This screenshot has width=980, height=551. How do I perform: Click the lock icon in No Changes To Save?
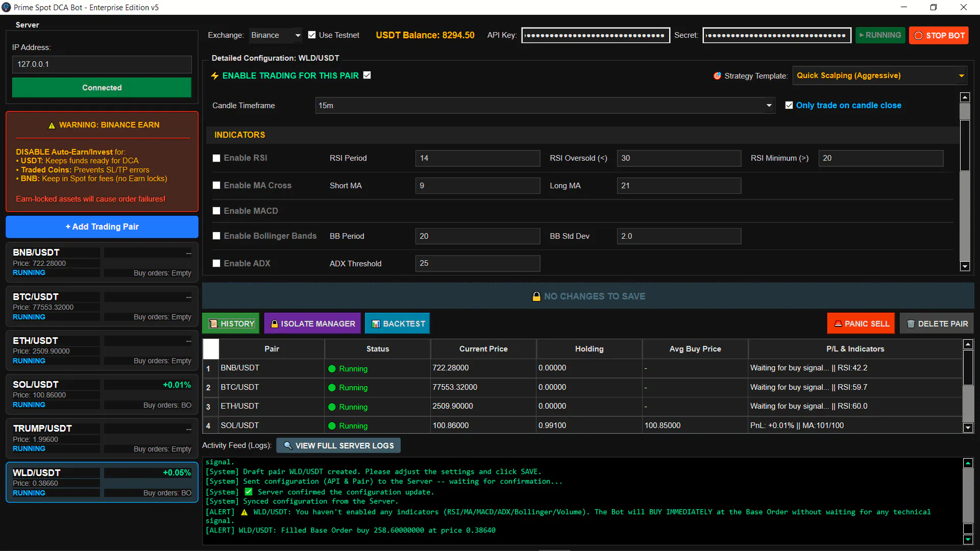(536, 296)
